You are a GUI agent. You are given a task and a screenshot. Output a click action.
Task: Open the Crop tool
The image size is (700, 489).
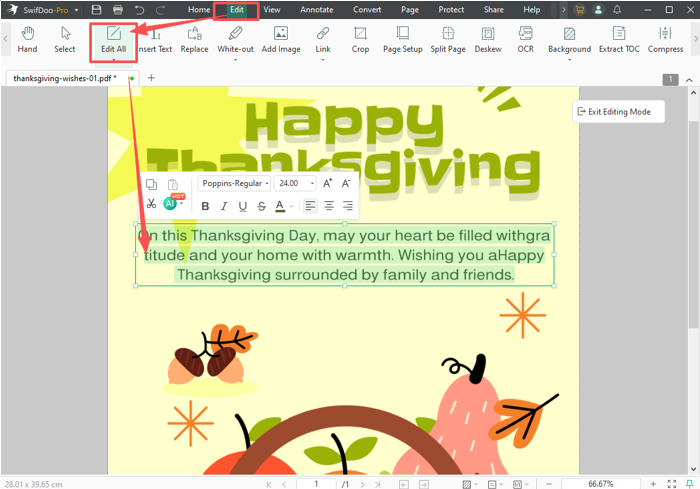coord(360,40)
